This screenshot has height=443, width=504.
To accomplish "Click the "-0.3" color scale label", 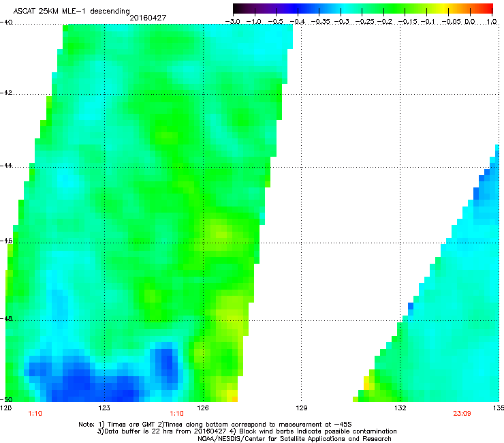I will click(341, 22).
